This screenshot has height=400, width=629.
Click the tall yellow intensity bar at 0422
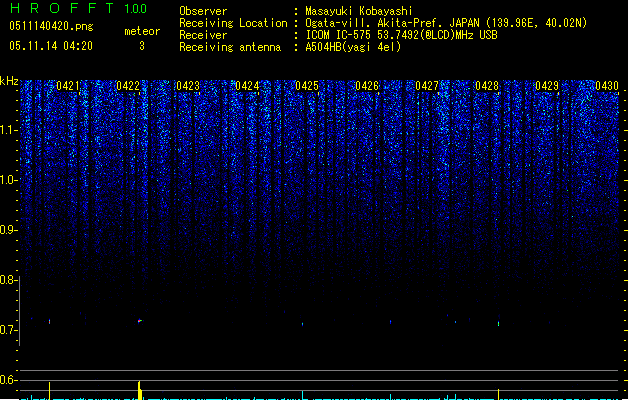click(140, 390)
